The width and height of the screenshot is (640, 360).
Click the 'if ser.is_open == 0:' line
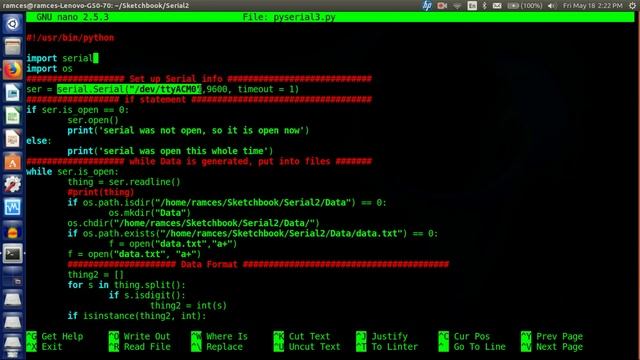78,110
